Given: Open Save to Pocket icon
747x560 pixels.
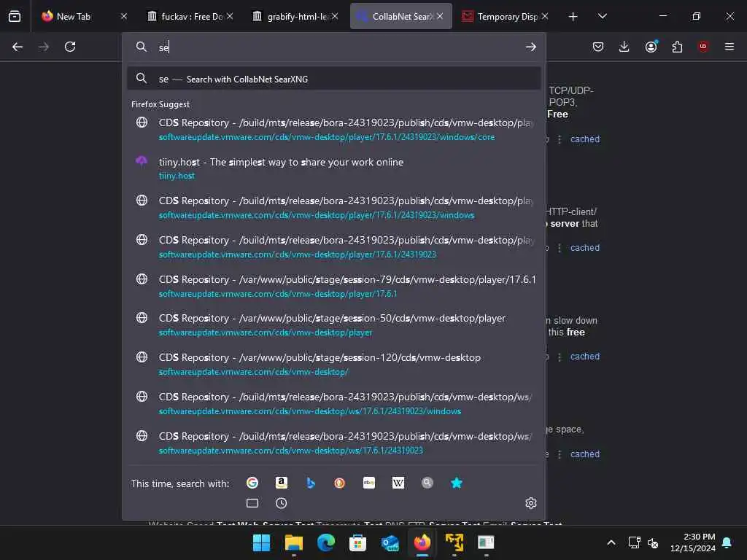Looking at the screenshot, I should 598,47.
